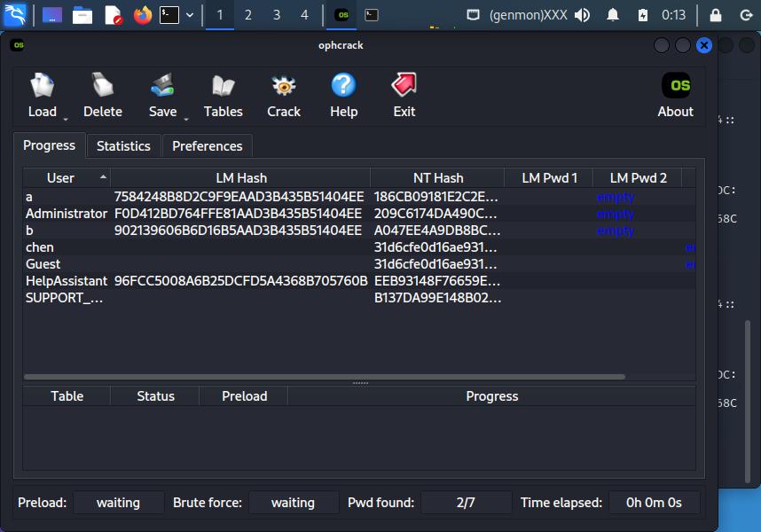The image size is (761, 532).
Task: Click the Save results icon
Action: point(161,84)
